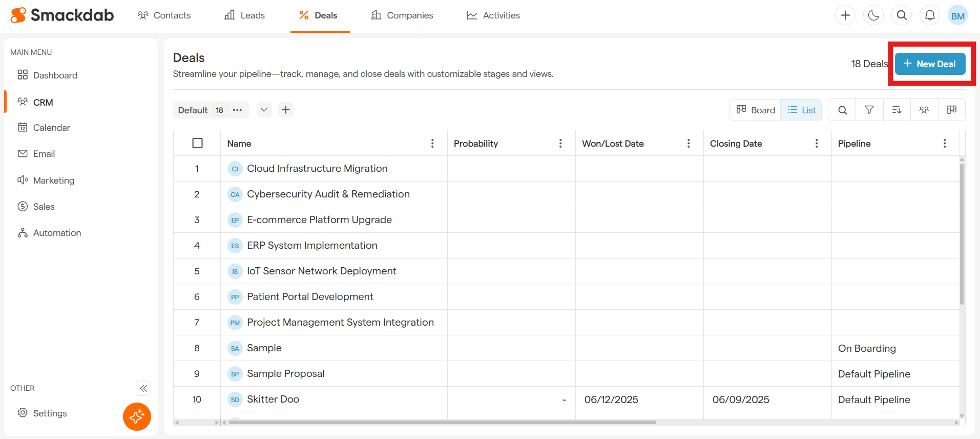The height and width of the screenshot is (439, 980).
Task: Select the List view toggle
Action: (801, 110)
